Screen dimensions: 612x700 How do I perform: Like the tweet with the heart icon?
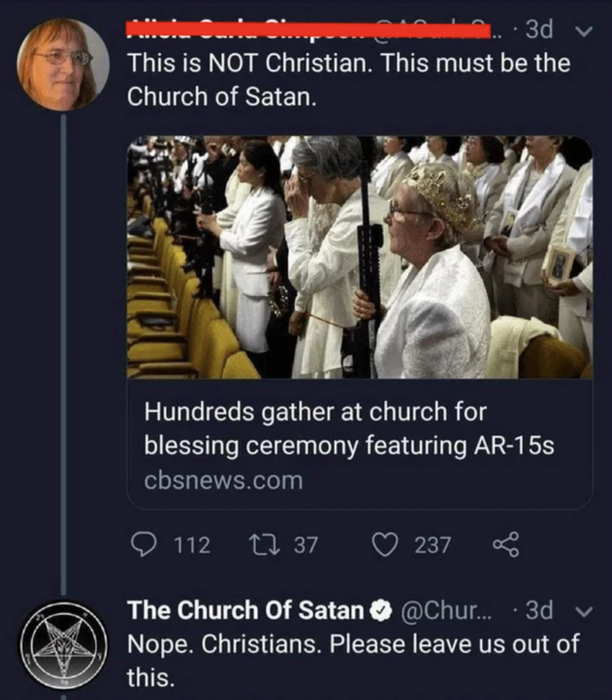coord(383,545)
